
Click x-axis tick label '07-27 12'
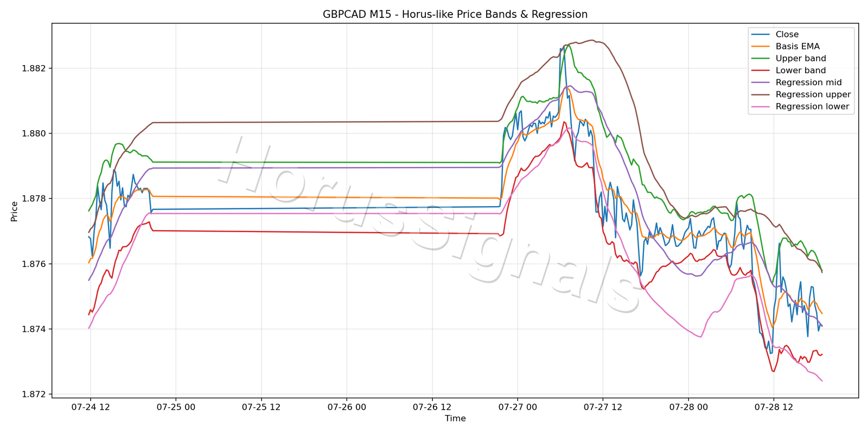click(x=603, y=407)
